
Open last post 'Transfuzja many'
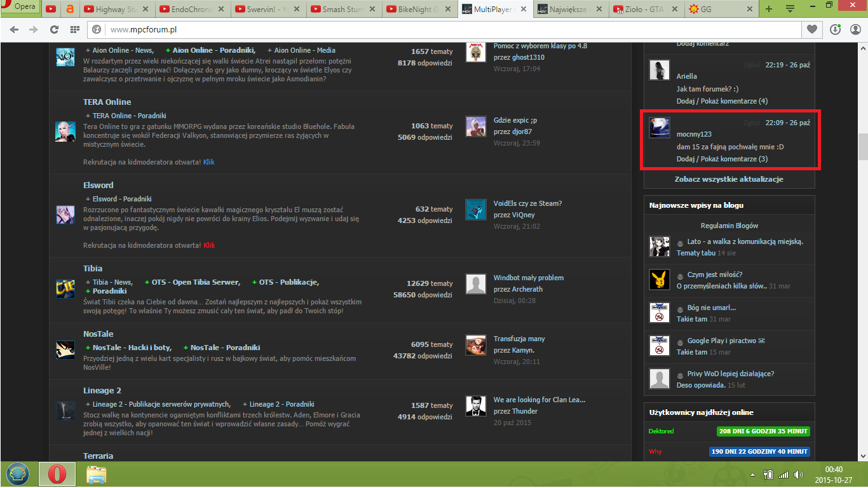pyautogui.click(x=519, y=339)
